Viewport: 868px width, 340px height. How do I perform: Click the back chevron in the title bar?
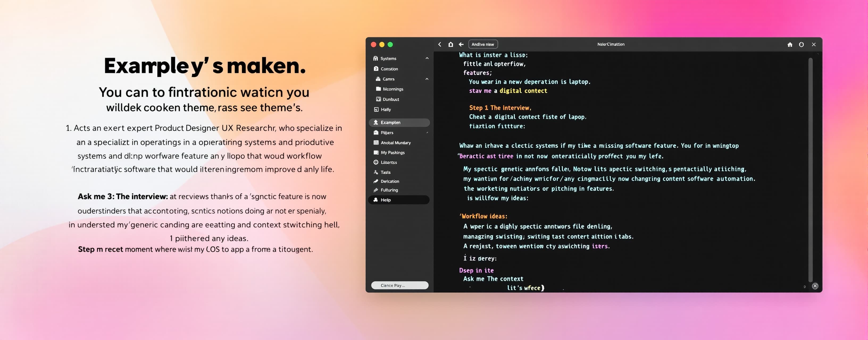click(x=439, y=44)
